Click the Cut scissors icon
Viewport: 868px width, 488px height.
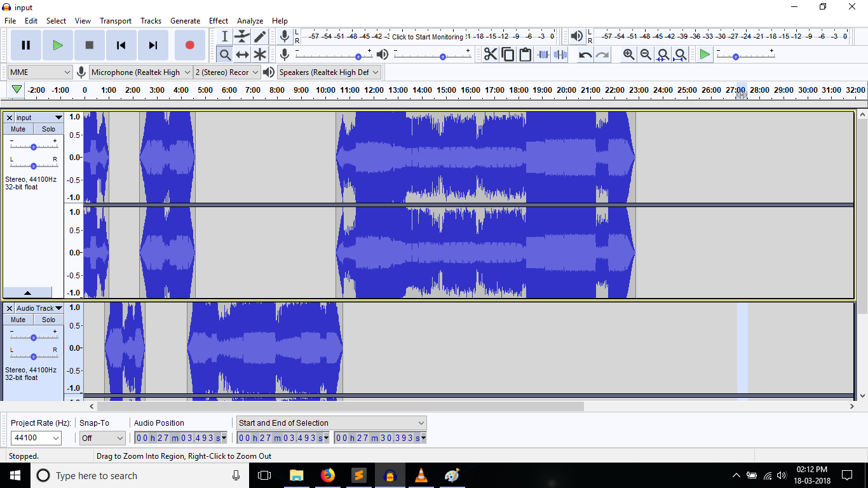click(x=491, y=55)
